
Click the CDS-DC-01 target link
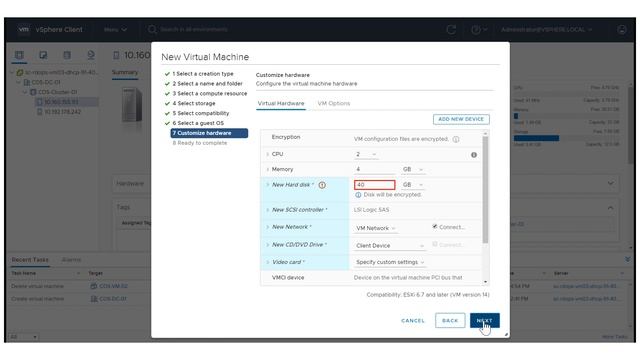coord(113,299)
